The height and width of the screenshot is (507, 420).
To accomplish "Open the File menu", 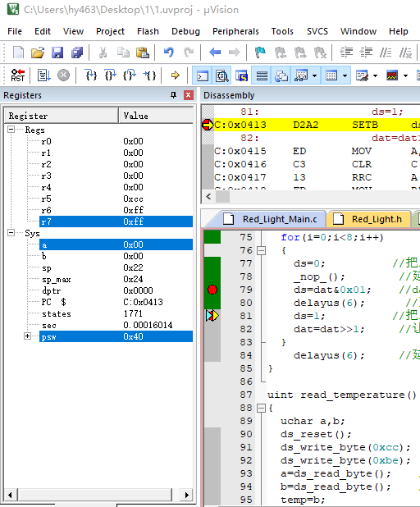I will coord(15,31).
